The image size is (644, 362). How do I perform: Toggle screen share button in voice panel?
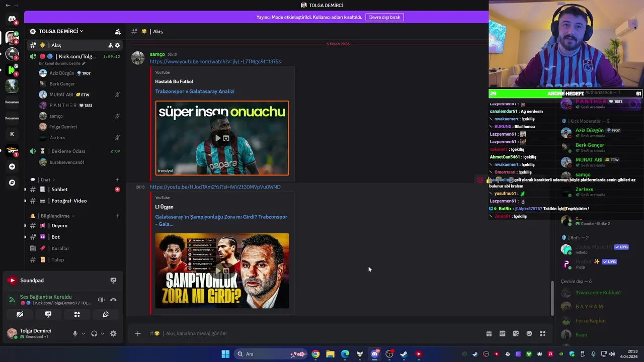[x=48, y=314]
